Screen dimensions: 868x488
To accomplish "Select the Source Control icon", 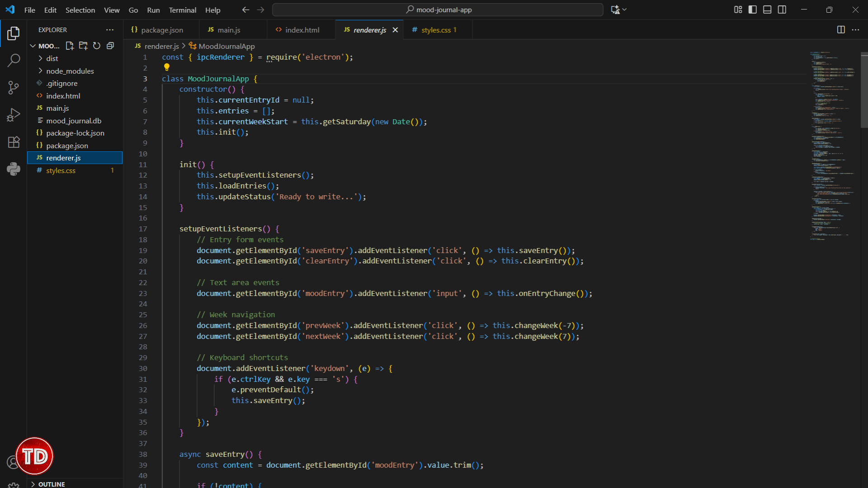I will point(13,88).
